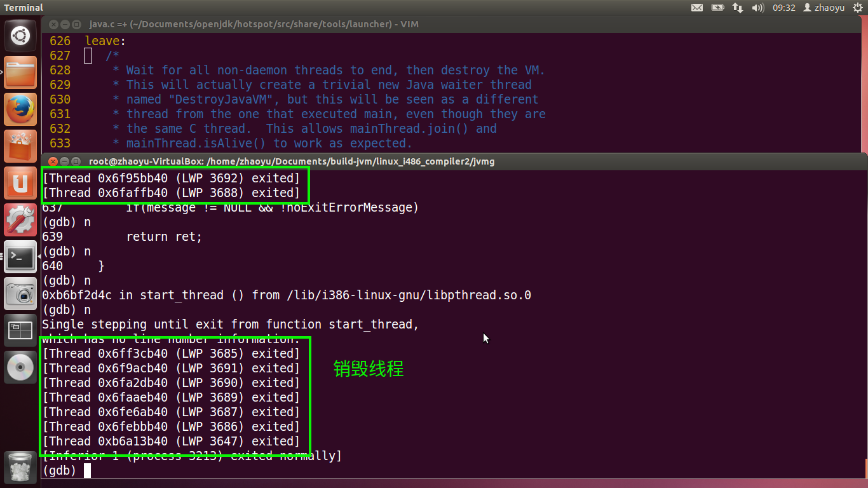Open the Ubuntu Dash home button

click(x=20, y=36)
